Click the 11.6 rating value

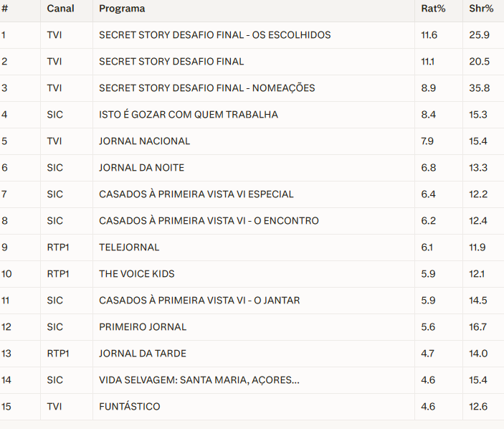(x=429, y=35)
